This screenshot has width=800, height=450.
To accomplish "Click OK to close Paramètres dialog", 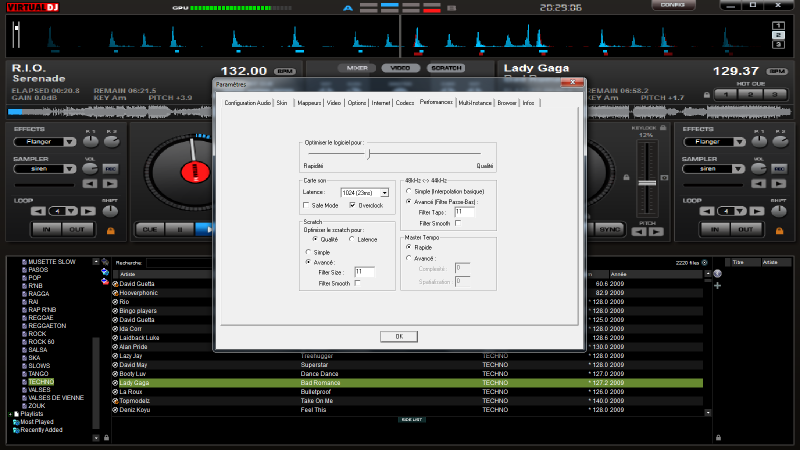I will [x=399, y=336].
